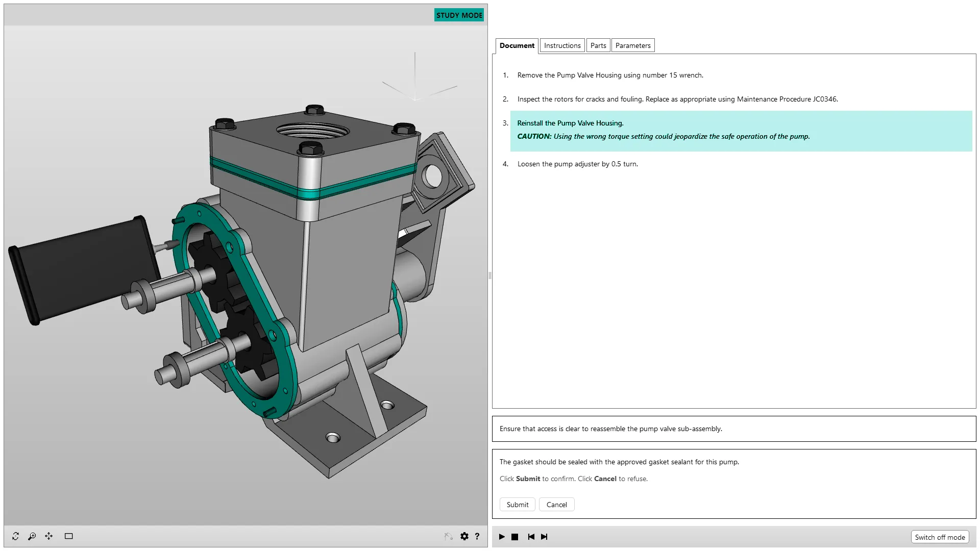
Task: Click the grayed reset path icon
Action: point(448,536)
